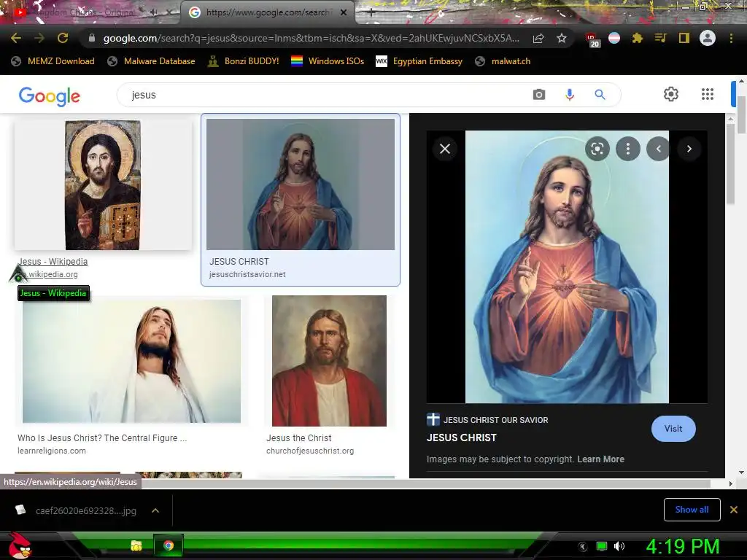Open the Extensions puzzle-piece menu
Image resolution: width=747 pixels, height=560 pixels.
(x=638, y=38)
